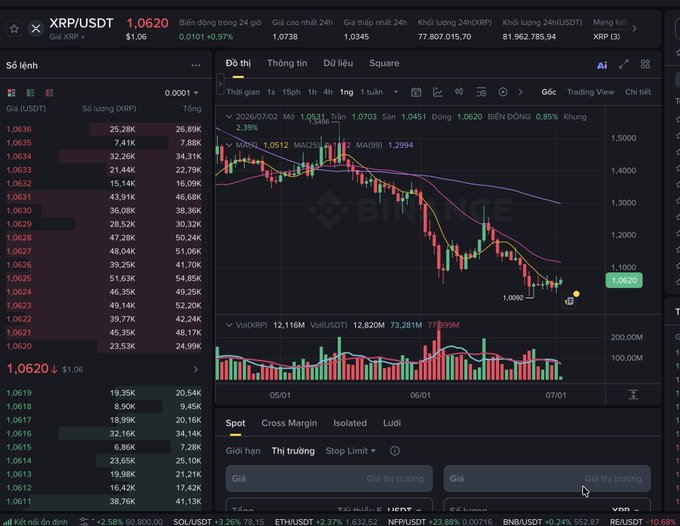Open price precision 0.0001 dropdown
Viewport: 680px width, 526px height.
pos(181,93)
